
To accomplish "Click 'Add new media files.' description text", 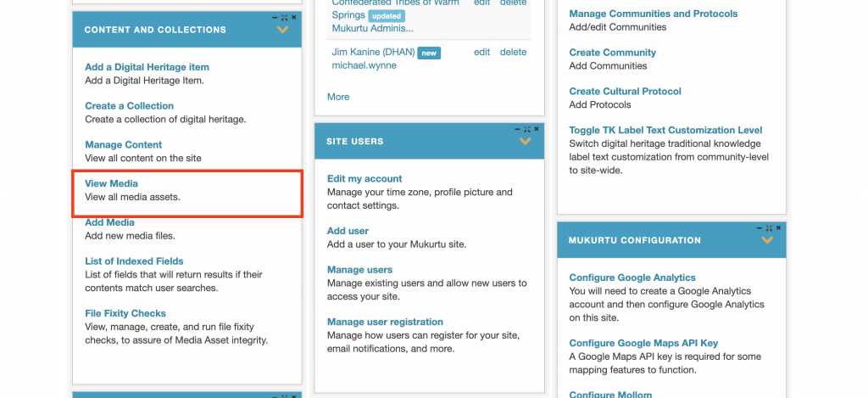I will click(x=130, y=236).
